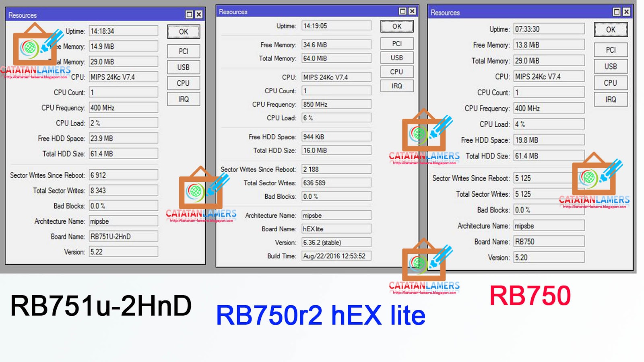The width and height of the screenshot is (644, 362).
Task: Open PCI in the hEX lite Resources window
Action: point(397,43)
